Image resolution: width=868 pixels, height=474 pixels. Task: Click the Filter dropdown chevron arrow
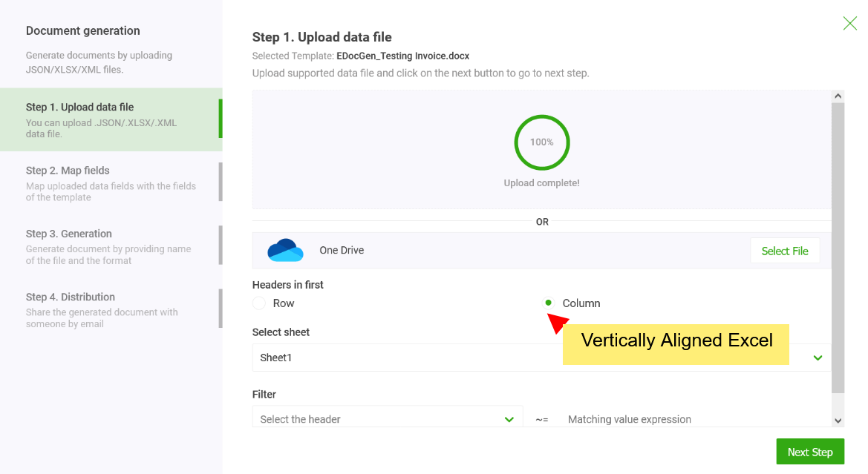[x=509, y=419]
